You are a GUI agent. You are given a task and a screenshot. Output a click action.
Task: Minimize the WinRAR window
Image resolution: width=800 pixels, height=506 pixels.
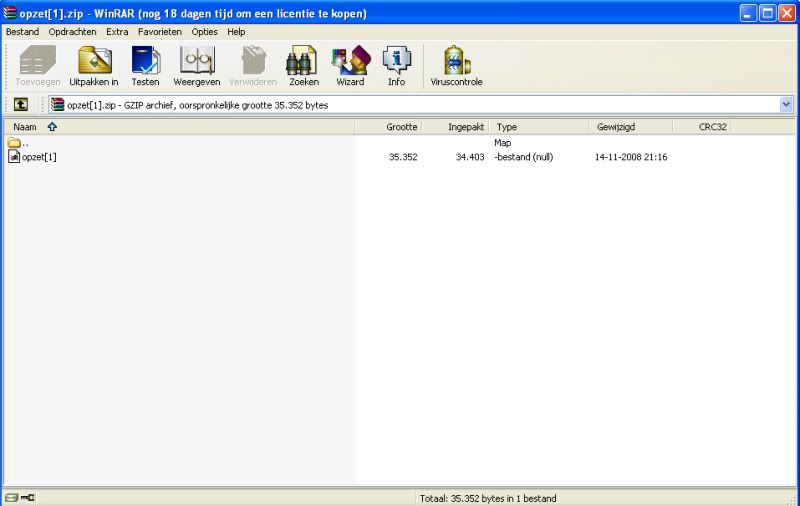(748, 13)
